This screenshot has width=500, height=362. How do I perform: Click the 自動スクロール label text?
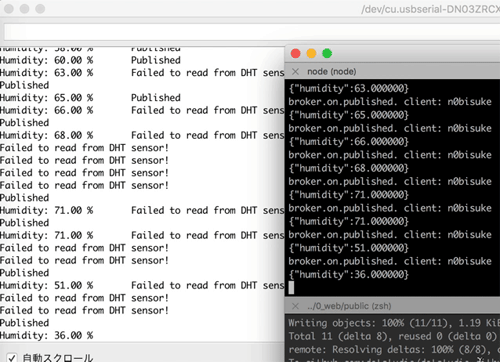coord(58,358)
